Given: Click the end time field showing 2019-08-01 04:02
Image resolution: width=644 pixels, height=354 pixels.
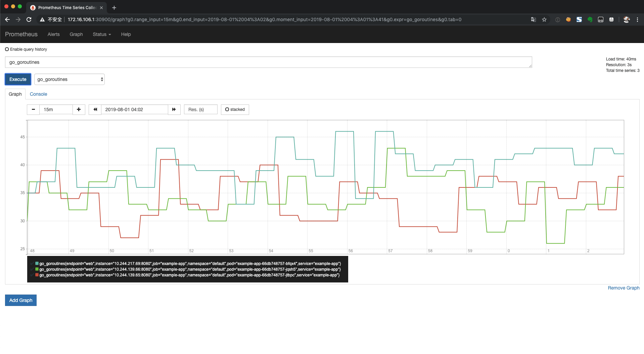Looking at the screenshot, I should (x=135, y=109).
